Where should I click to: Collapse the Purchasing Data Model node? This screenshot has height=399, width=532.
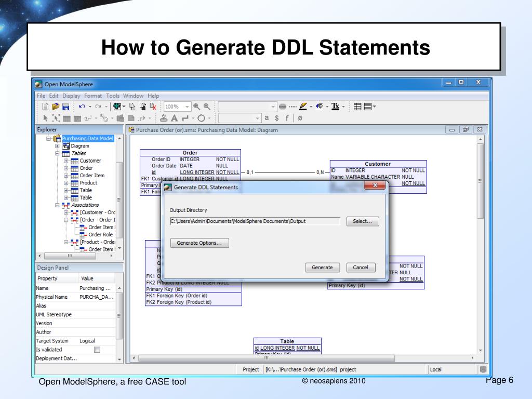click(48, 138)
